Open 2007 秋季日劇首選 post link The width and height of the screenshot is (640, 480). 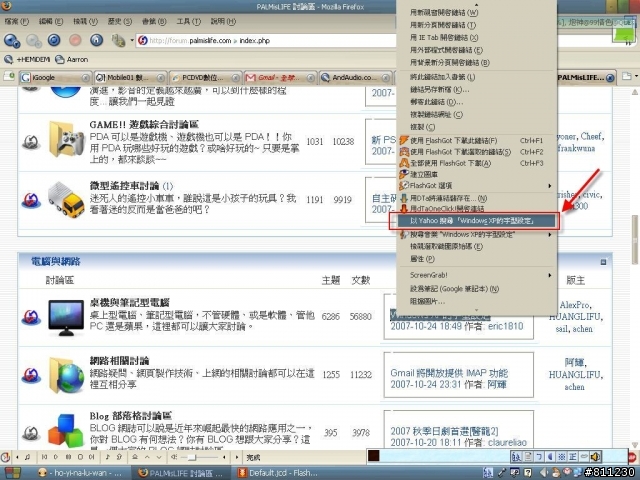[444, 431]
